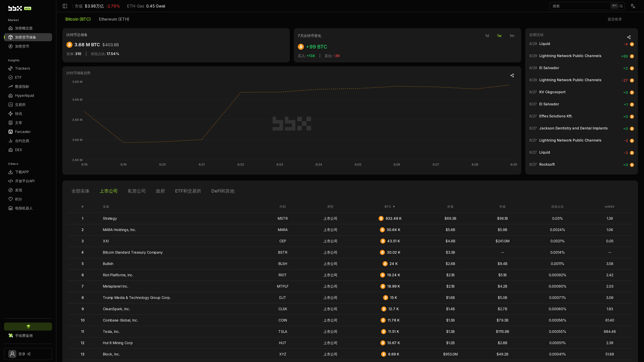Click the green diamond banner button
The height and width of the screenshot is (362, 644).
pos(28,327)
